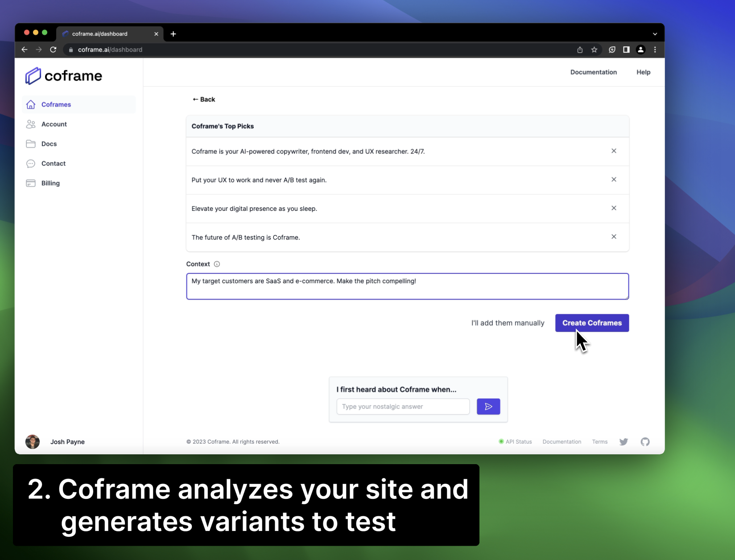Open the Terms link

point(600,442)
